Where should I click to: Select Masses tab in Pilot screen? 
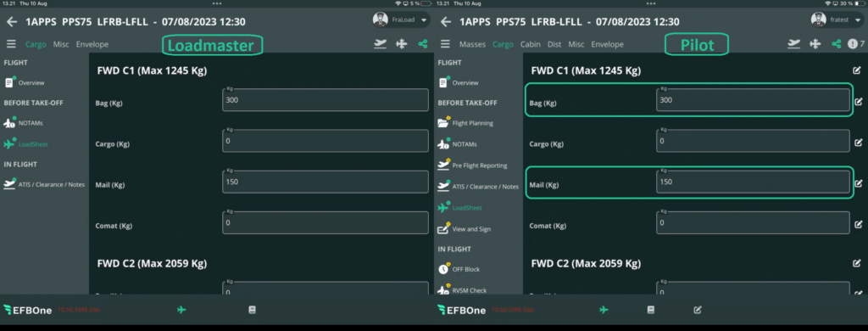point(472,44)
